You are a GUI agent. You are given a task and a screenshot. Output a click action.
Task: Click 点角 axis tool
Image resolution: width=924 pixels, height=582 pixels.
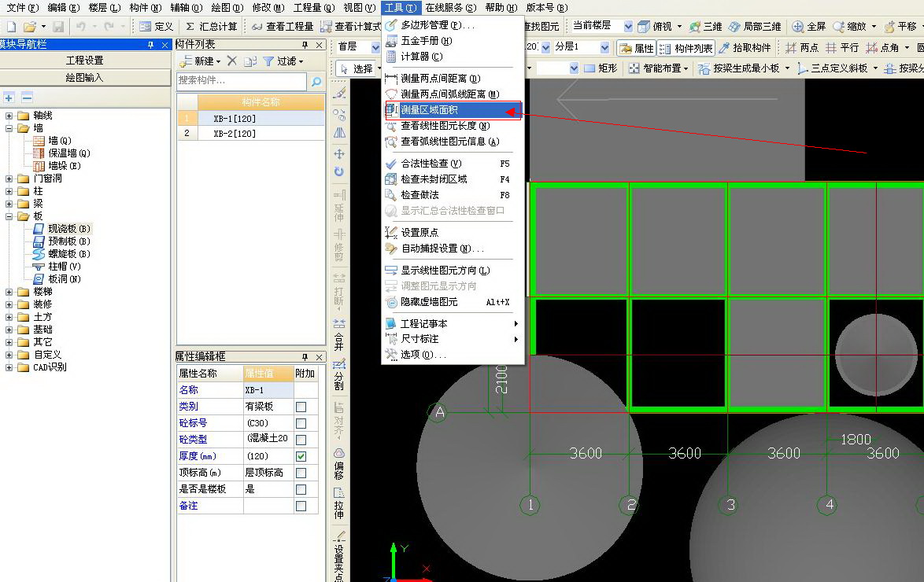tap(883, 48)
